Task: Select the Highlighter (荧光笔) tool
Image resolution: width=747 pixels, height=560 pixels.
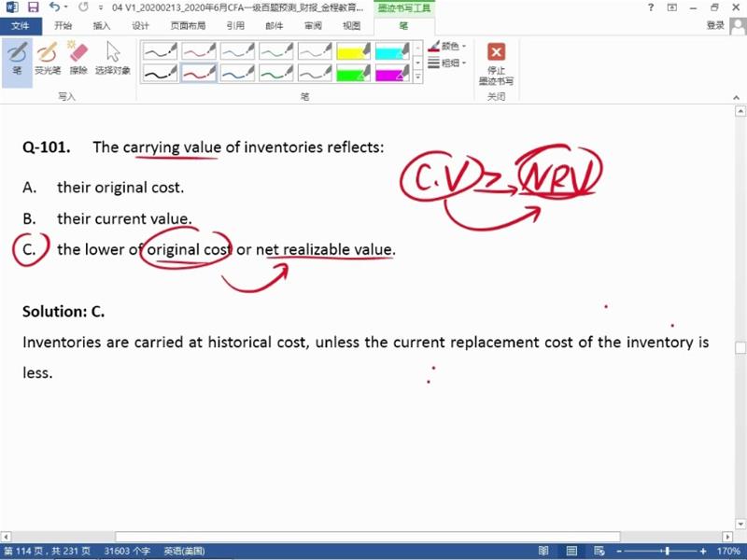Action: (x=47, y=58)
